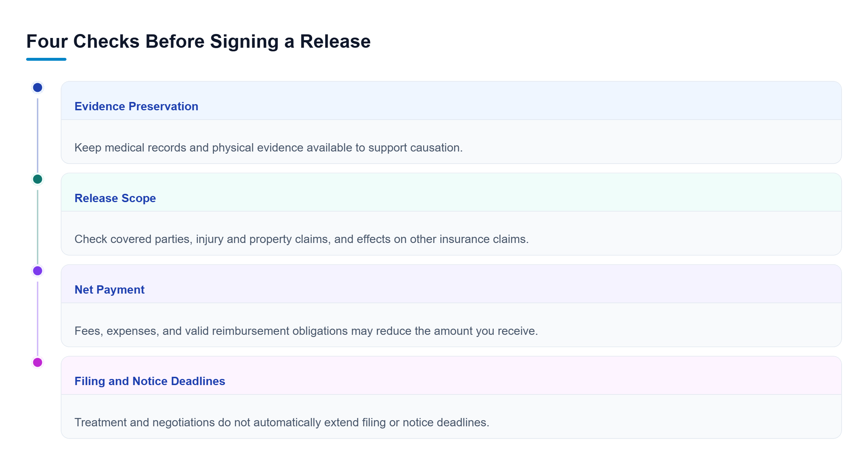Click the mint Release Scope header band
868x465 pixels.
(451, 192)
